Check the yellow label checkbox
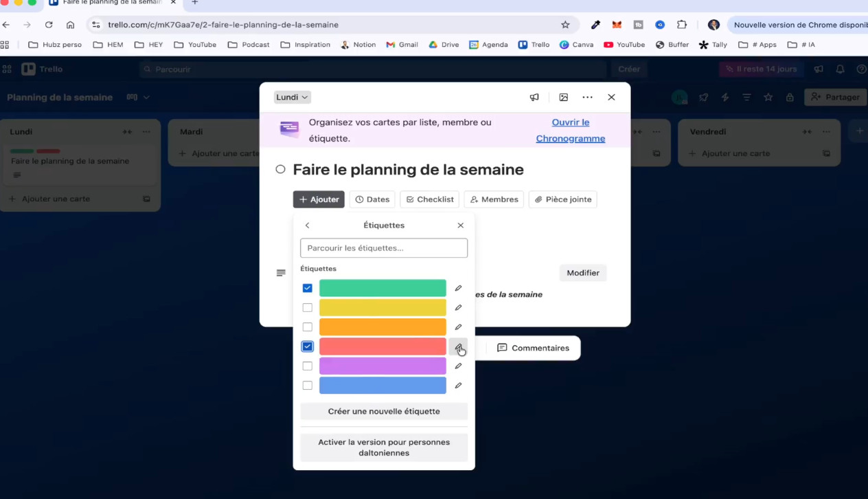This screenshot has width=868, height=499. pos(308,308)
